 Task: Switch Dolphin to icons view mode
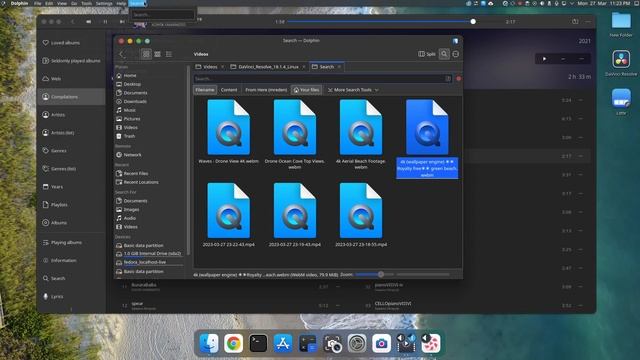click(146, 54)
